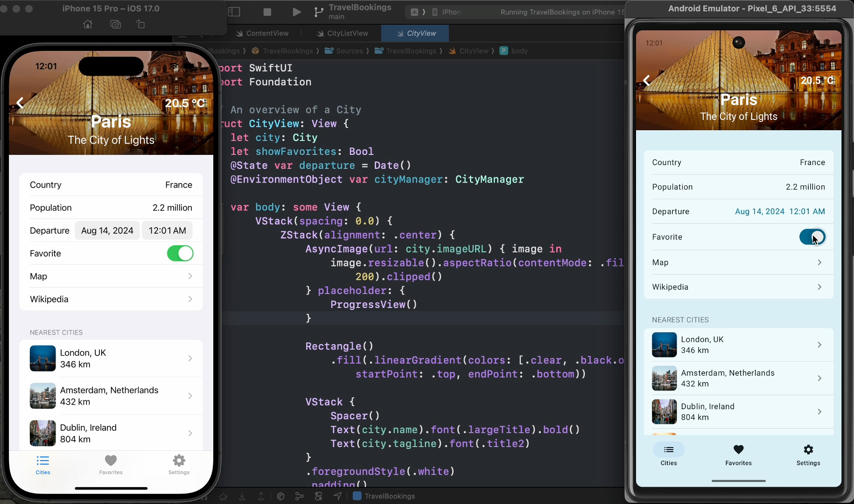Change the Aug 14, 2024 date on iPhone

(x=107, y=231)
